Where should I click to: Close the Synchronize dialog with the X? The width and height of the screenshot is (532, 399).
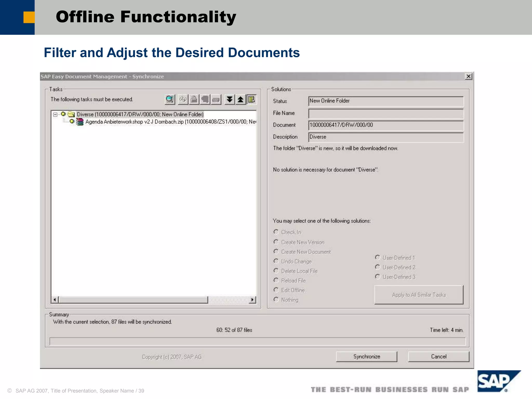click(468, 76)
